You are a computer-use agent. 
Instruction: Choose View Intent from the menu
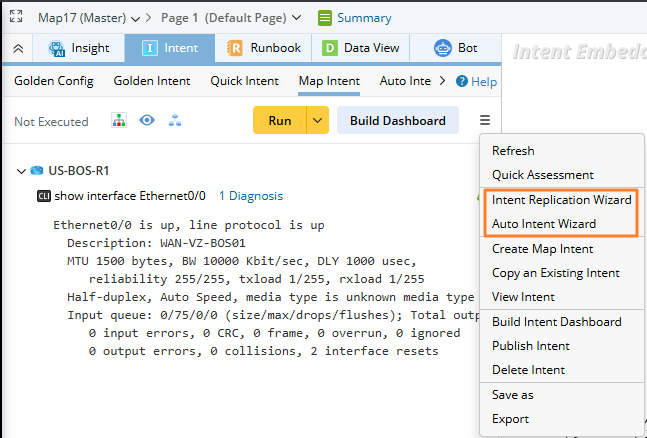pos(562,297)
